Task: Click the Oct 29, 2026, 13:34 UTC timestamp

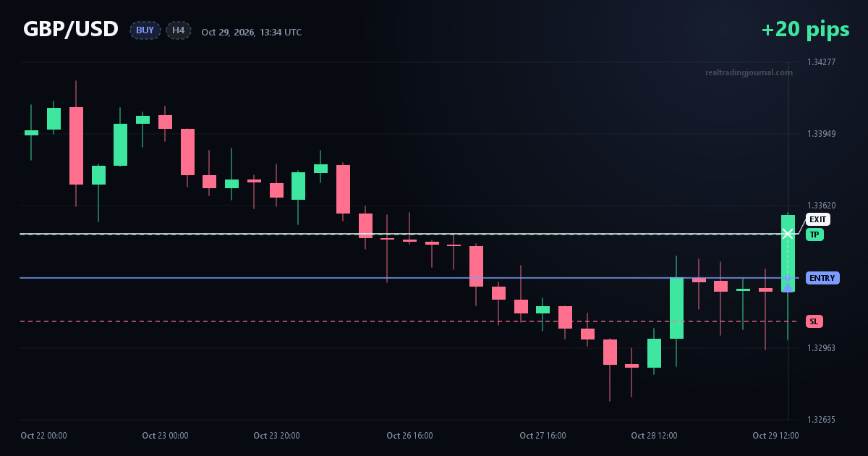Action: click(x=252, y=32)
